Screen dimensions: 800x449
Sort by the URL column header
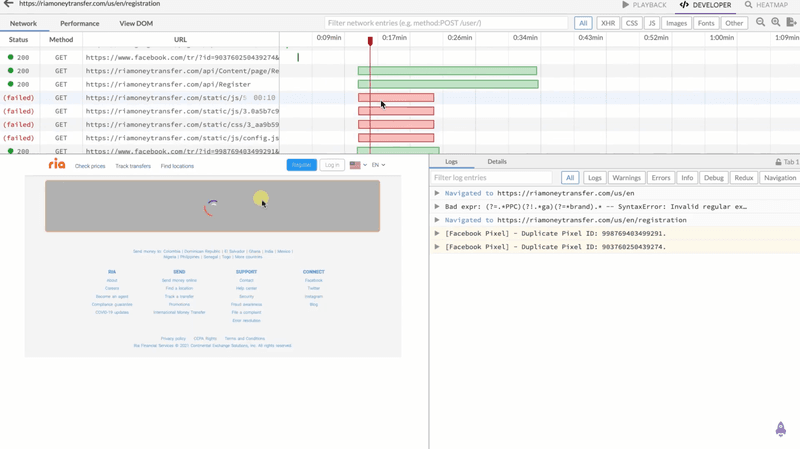point(181,39)
